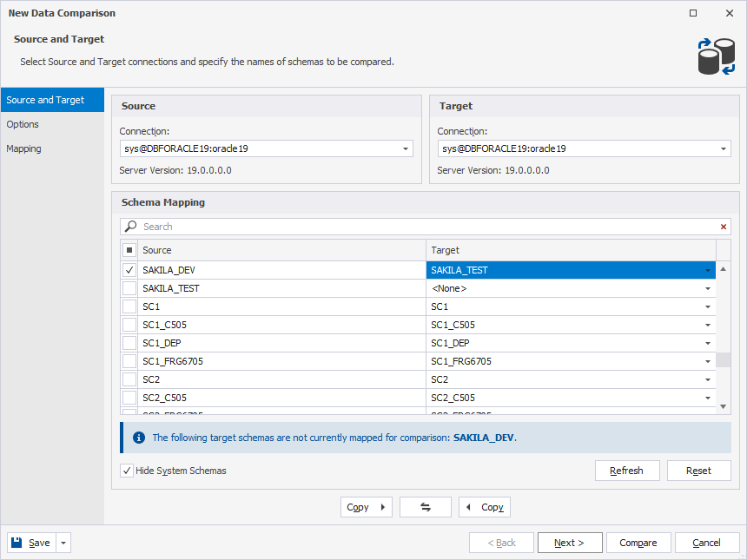Click the Refresh button
The height and width of the screenshot is (560, 747).
point(627,471)
